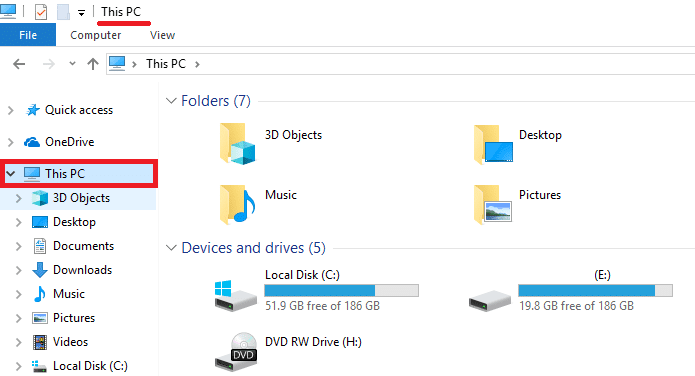The height and width of the screenshot is (376, 695).
Task: Collapse This PC in navigation pane
Action: tap(11, 173)
